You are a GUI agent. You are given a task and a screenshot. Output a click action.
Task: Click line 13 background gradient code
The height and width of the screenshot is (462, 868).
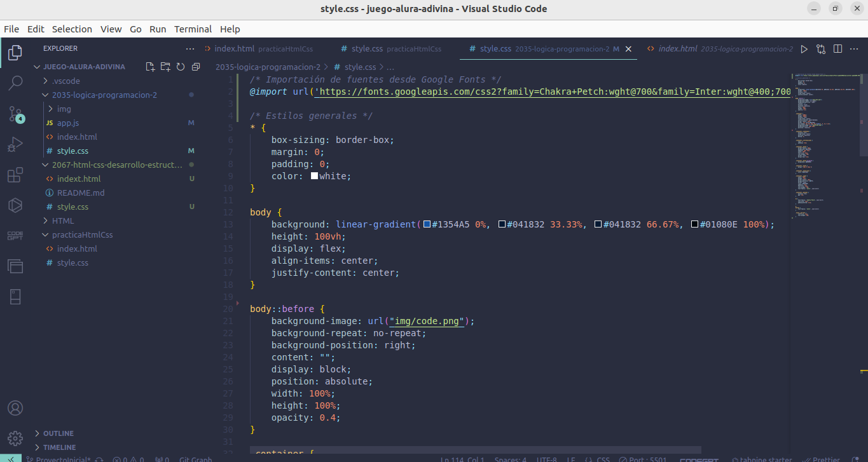(523, 224)
